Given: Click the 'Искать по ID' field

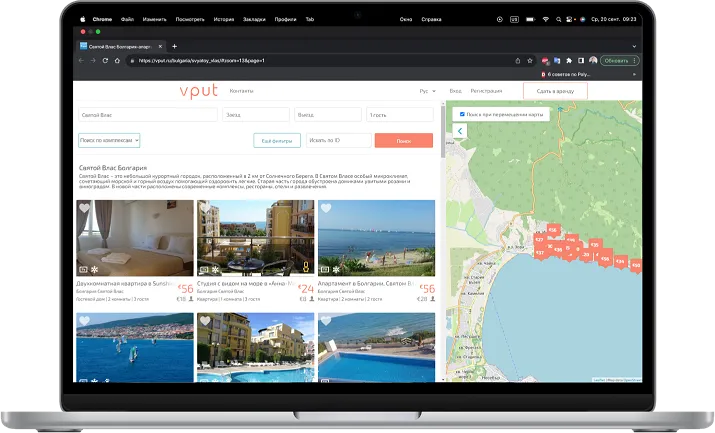Looking at the screenshot, I should click(x=338, y=141).
